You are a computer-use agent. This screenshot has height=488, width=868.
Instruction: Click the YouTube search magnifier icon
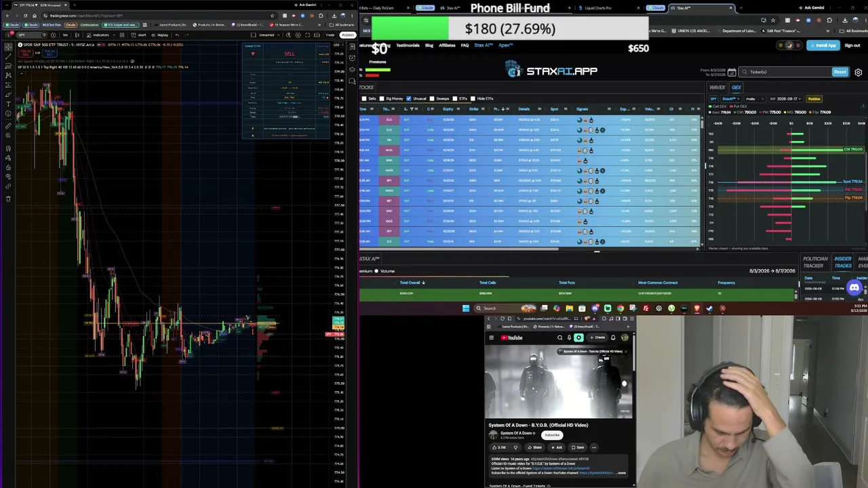click(x=559, y=338)
